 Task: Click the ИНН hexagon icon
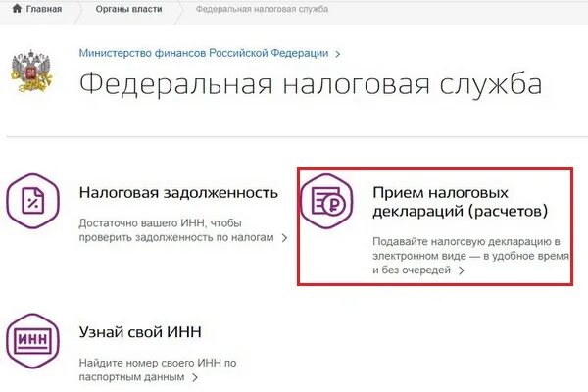point(33,341)
